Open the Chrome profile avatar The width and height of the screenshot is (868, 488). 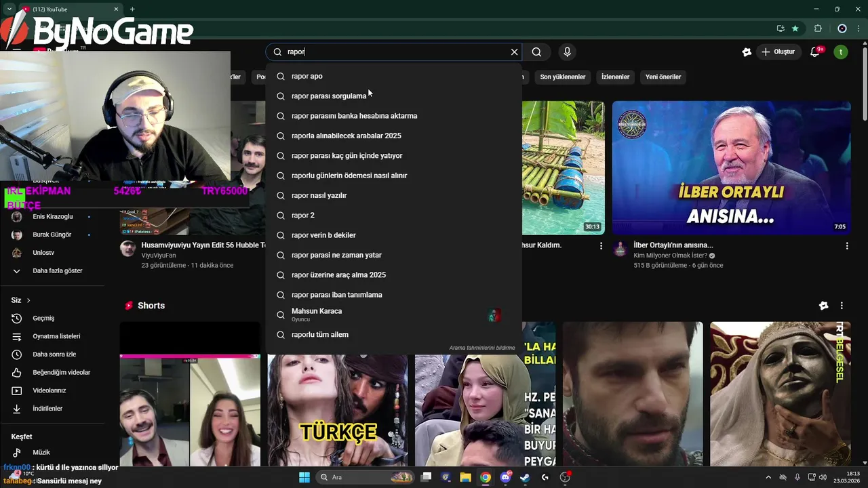click(842, 28)
